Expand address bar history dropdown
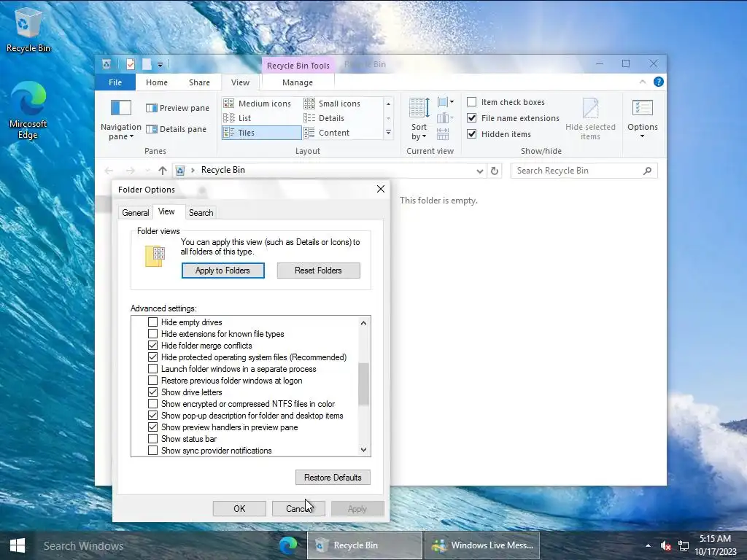 (480, 171)
